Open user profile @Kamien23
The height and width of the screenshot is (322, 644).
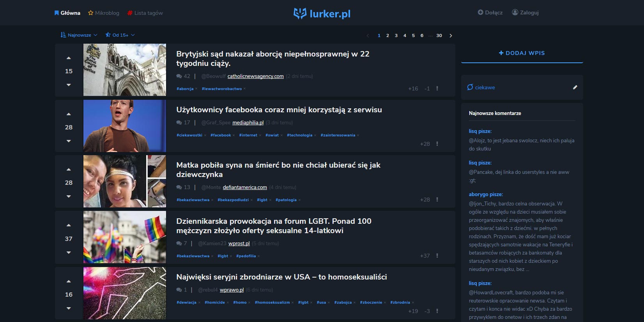(x=212, y=244)
